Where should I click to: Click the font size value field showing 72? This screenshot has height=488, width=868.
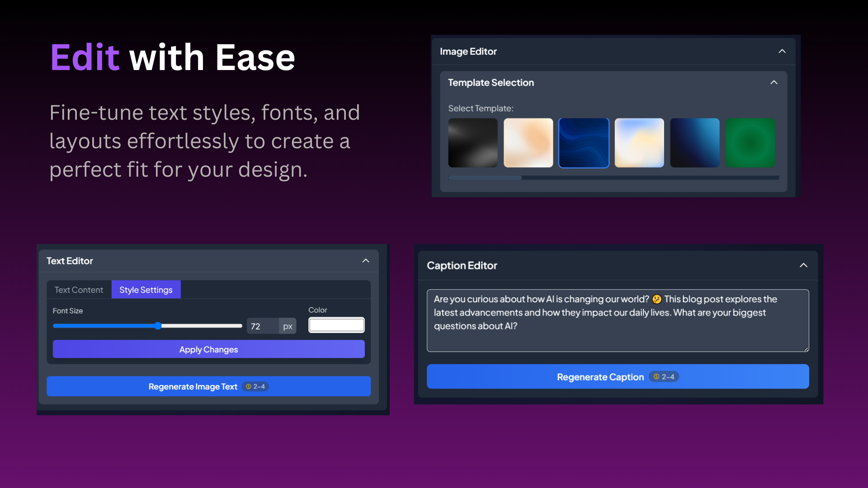pyautogui.click(x=263, y=326)
